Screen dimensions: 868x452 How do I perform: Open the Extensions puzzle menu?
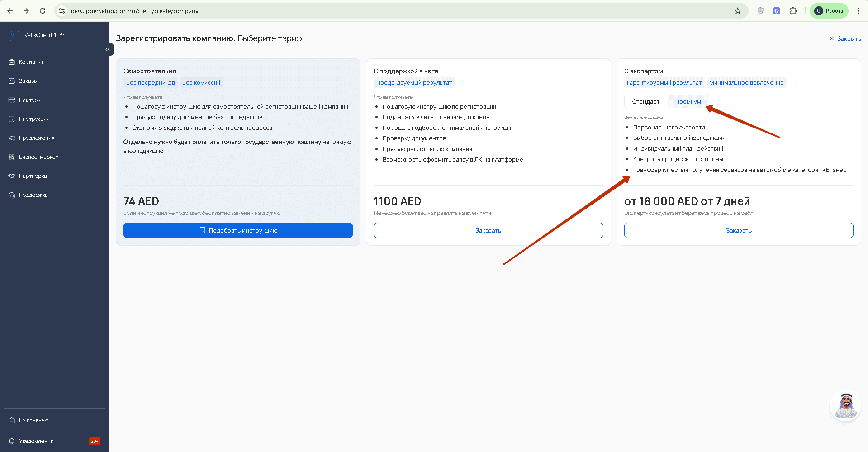tap(793, 11)
